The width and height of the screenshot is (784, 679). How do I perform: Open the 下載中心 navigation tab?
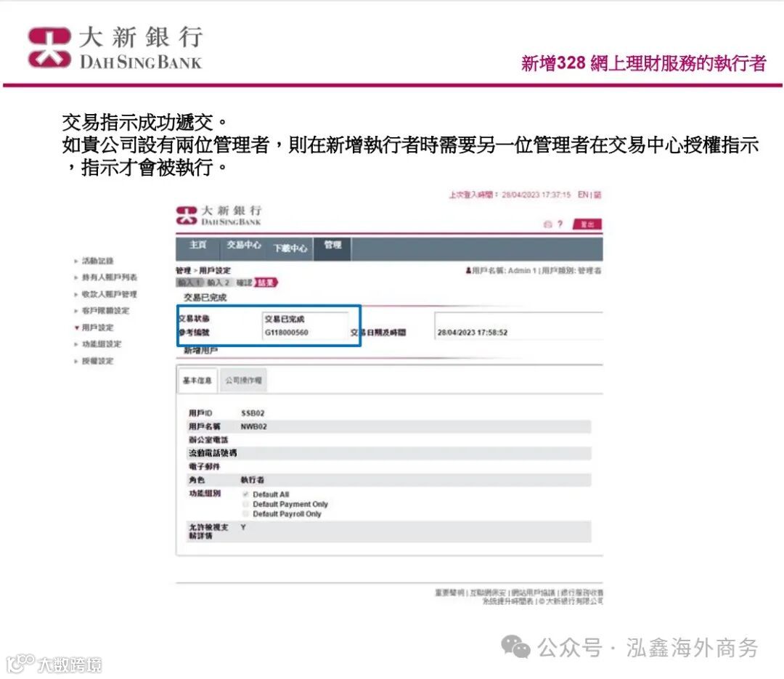290,248
